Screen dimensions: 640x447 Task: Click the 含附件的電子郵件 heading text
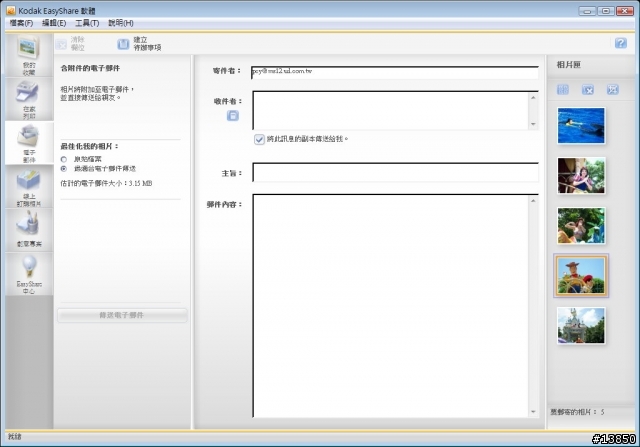[x=90, y=68]
